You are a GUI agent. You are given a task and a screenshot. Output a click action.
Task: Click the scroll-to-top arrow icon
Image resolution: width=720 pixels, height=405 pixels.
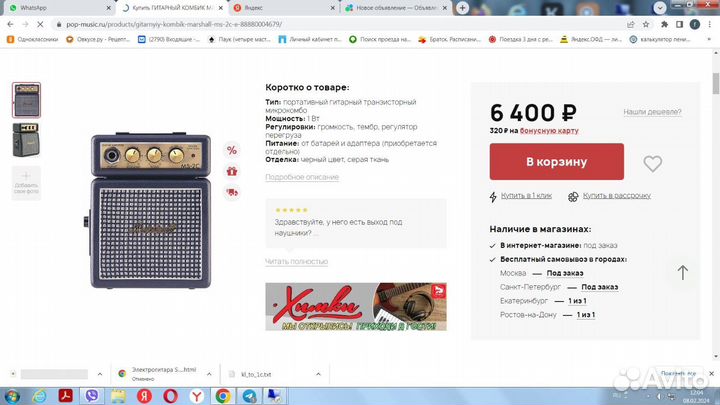click(683, 272)
